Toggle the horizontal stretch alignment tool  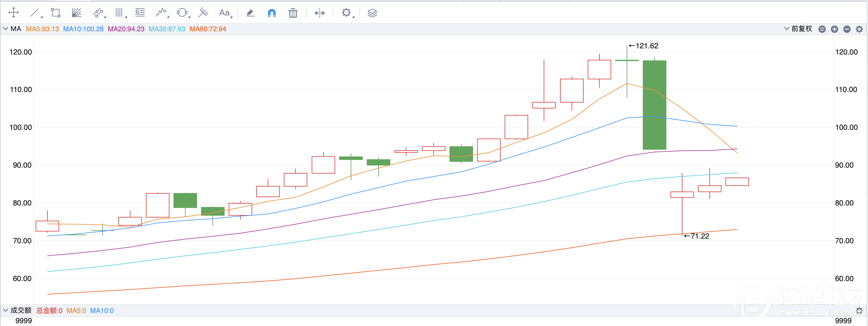pyautogui.click(x=319, y=13)
